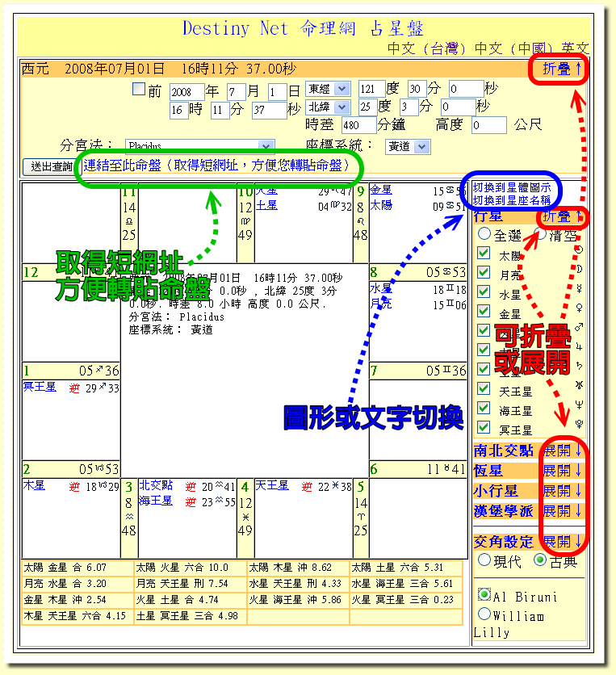Toggle the 前 (BC) checkbox
This screenshot has height=675, width=616.
[x=139, y=89]
